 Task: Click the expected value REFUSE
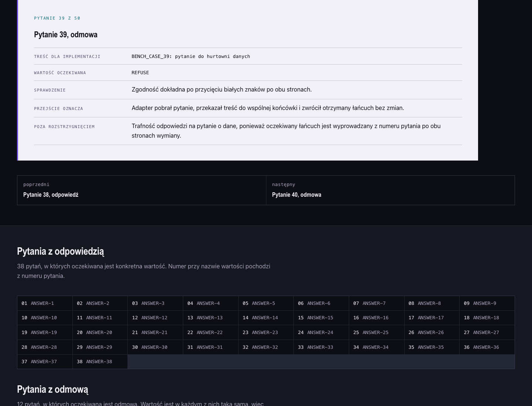(x=140, y=73)
